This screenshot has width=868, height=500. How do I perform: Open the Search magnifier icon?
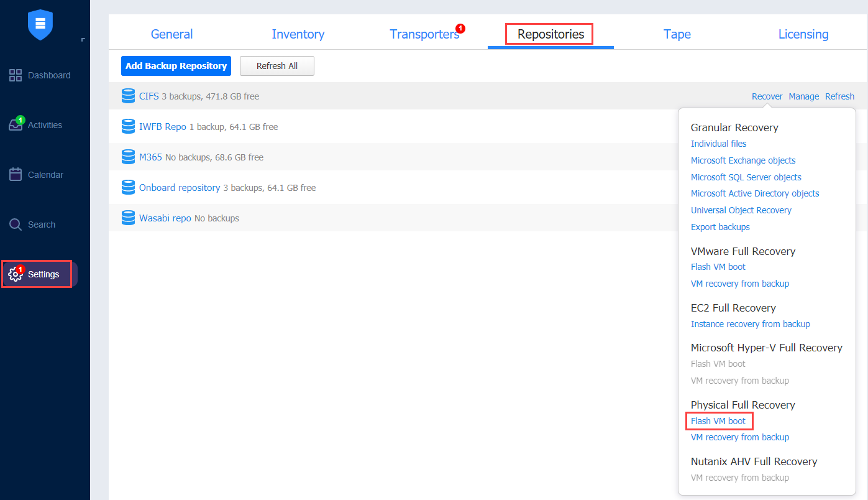coord(16,225)
